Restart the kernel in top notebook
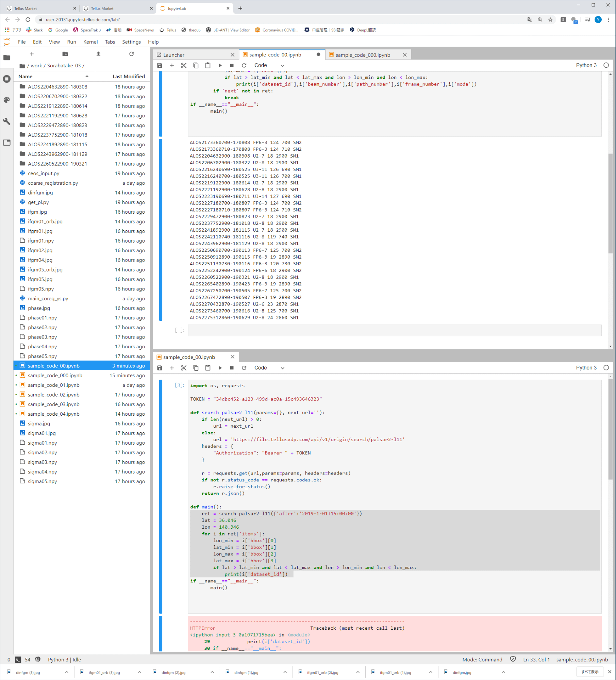Viewport: 616px width, 680px height. [x=244, y=65]
